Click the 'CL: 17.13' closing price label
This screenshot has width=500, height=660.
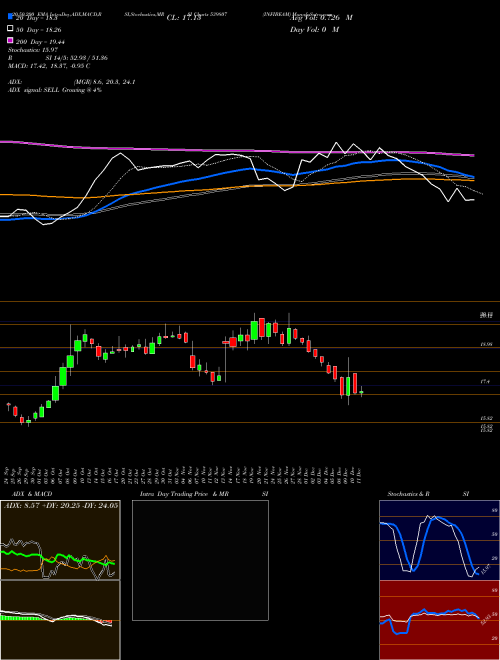(x=184, y=18)
